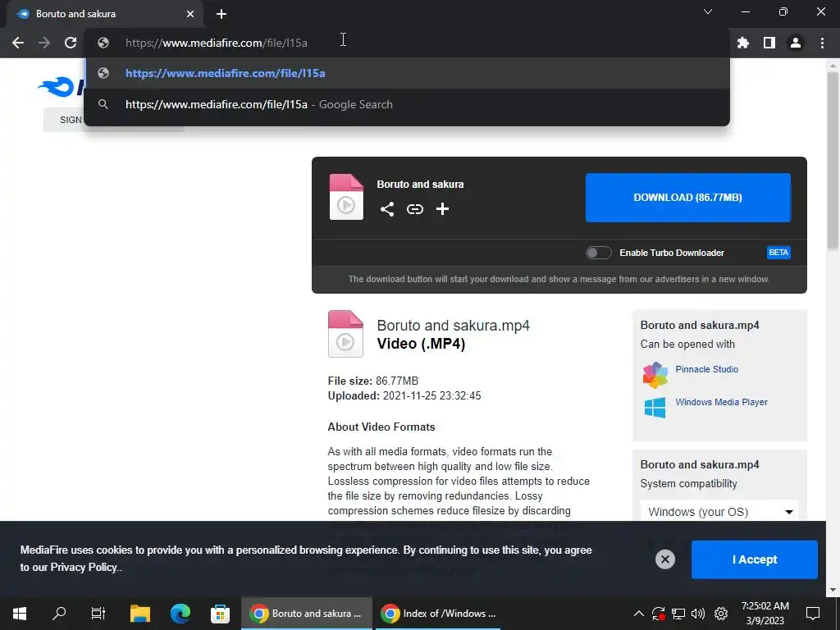Click the plus icon to save file
Viewport: 840px width, 630px height.
tap(442, 209)
